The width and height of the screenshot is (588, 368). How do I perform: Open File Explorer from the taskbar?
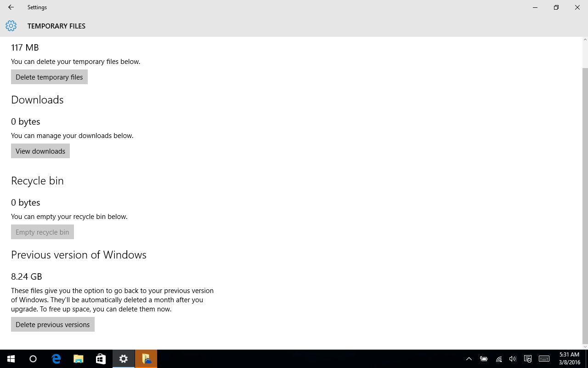(x=78, y=358)
